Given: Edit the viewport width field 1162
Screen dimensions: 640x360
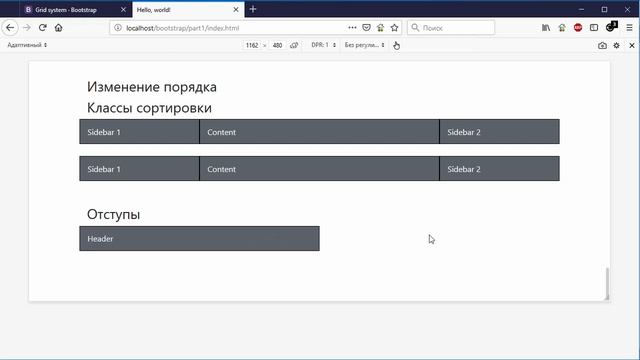Looking at the screenshot, I should [x=252, y=45].
